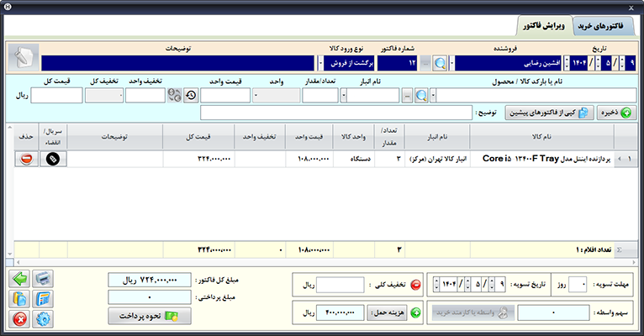
Task: Click the مبلغ پرداختی paid amount field
Action: tap(150, 297)
